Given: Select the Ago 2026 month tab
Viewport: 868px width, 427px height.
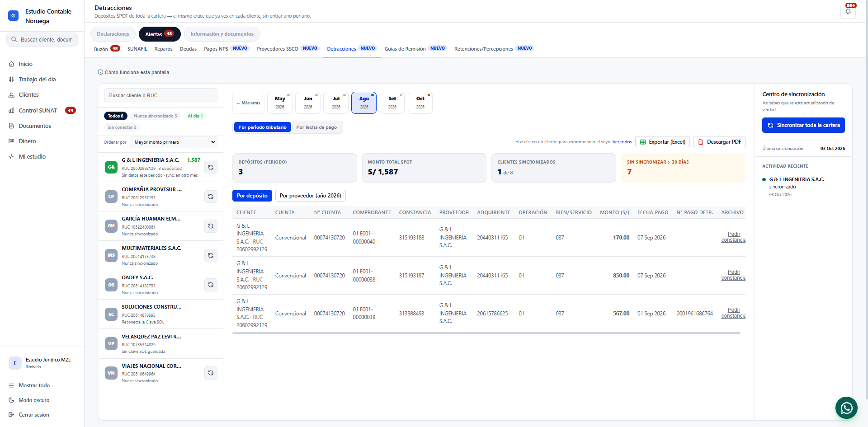Looking at the screenshot, I should [x=364, y=103].
